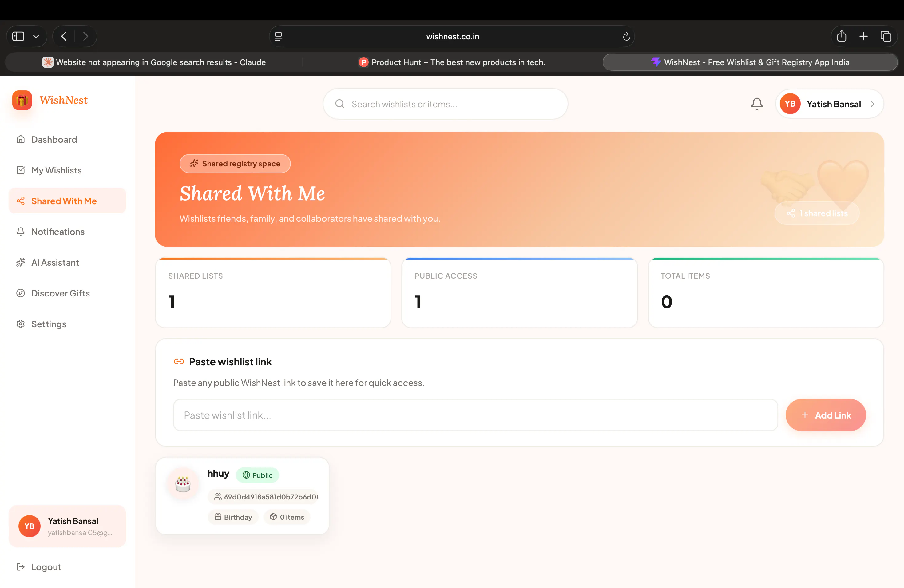Reload the wishnest.co.in page
Image resolution: width=904 pixels, height=588 pixels.
[626, 37]
